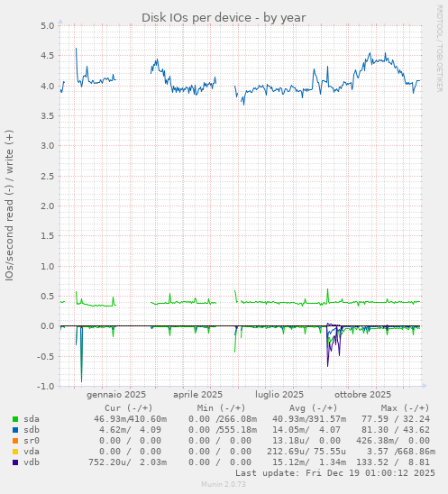Click the 'gennaio 2025' x-axis label
The width and height of the screenshot is (448, 494).
click(x=116, y=395)
